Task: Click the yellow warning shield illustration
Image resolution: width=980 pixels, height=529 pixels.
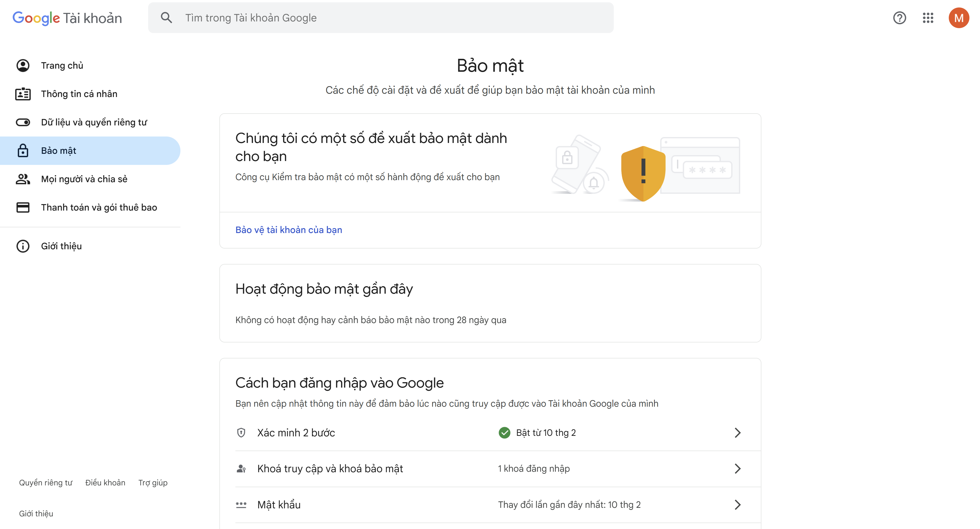Action: [643, 173]
